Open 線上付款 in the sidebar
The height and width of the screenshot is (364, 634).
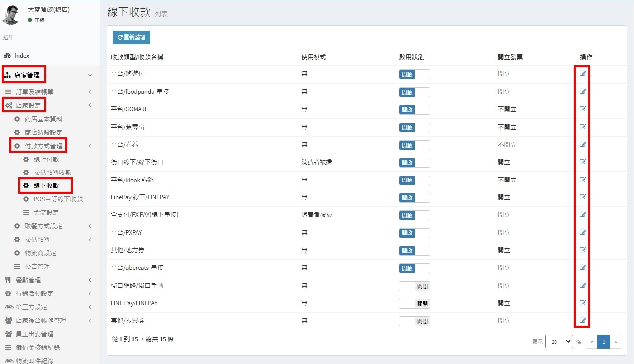click(46, 160)
